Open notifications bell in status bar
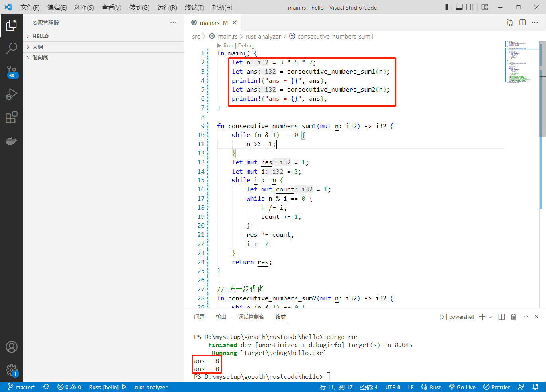This screenshot has height=392, width=546. (536, 387)
